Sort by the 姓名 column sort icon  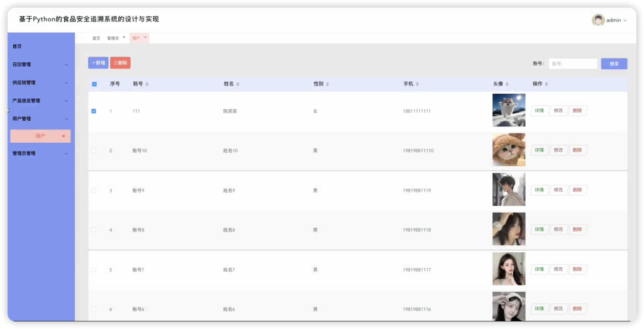tap(238, 84)
